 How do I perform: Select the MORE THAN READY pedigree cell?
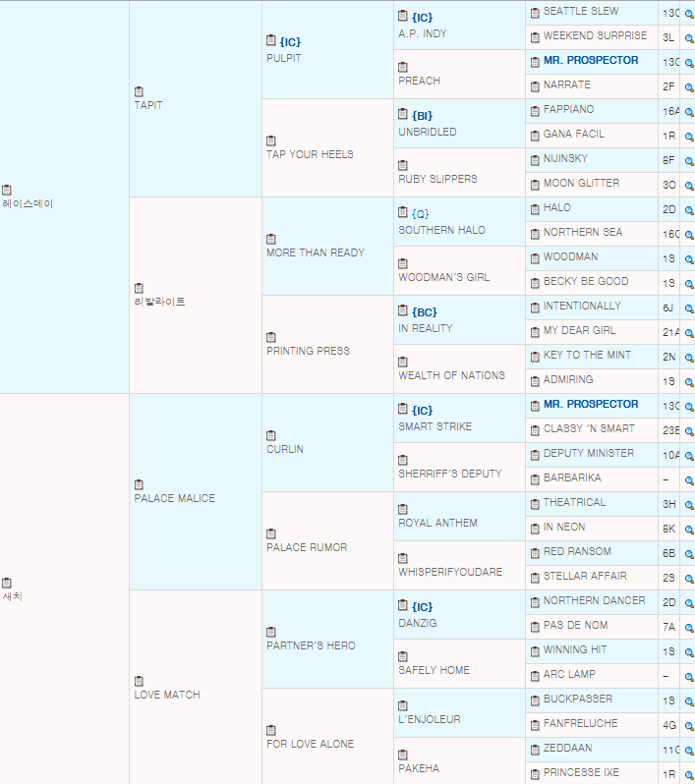point(315,252)
